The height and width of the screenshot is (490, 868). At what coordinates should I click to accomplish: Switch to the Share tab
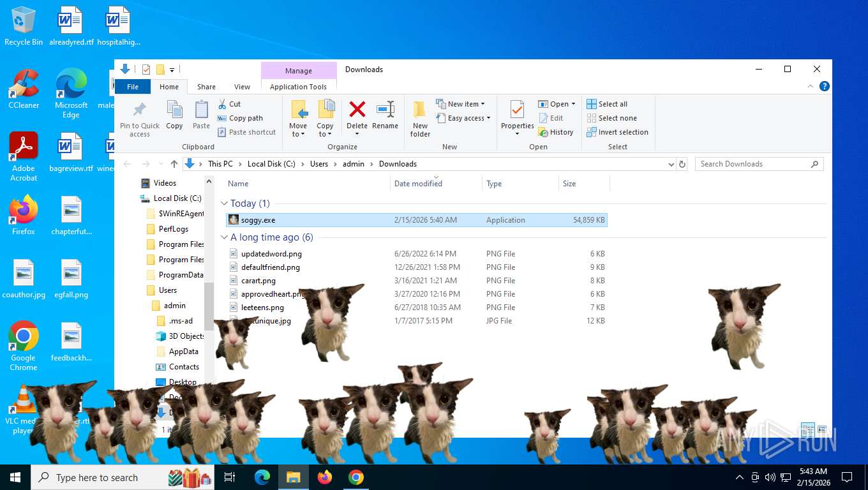tap(206, 87)
